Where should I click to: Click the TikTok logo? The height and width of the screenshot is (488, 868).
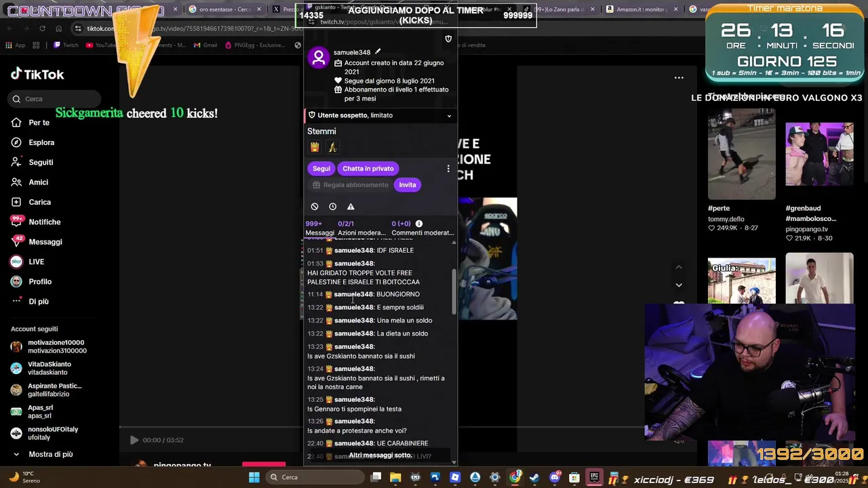(x=37, y=75)
